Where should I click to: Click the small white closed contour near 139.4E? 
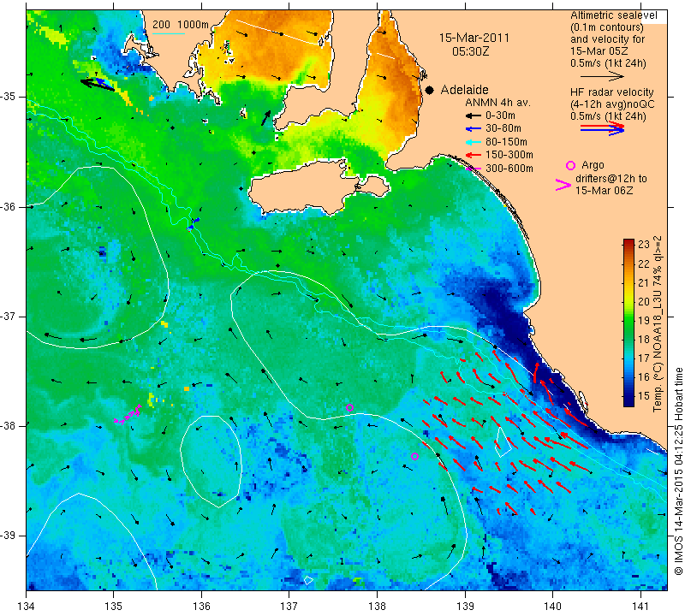tap(503, 442)
